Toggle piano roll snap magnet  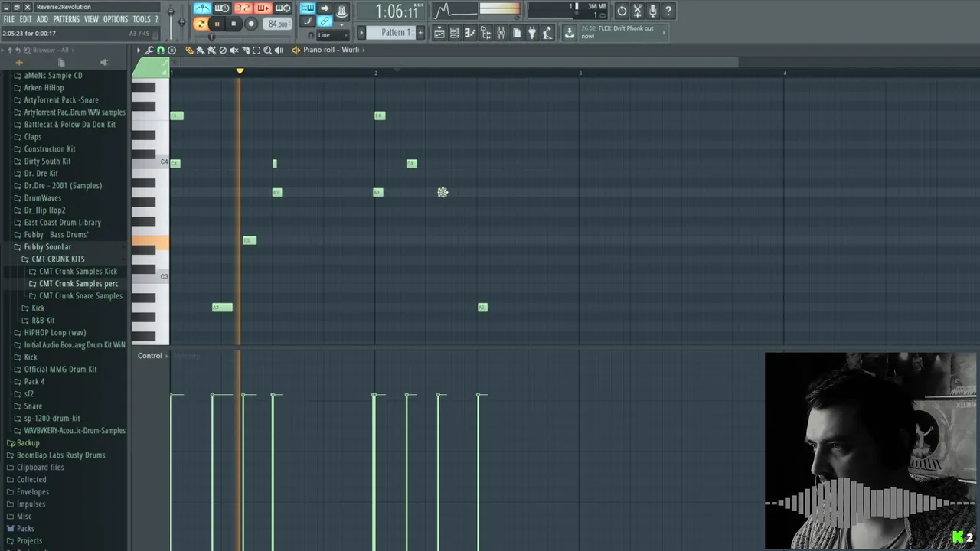(x=161, y=50)
